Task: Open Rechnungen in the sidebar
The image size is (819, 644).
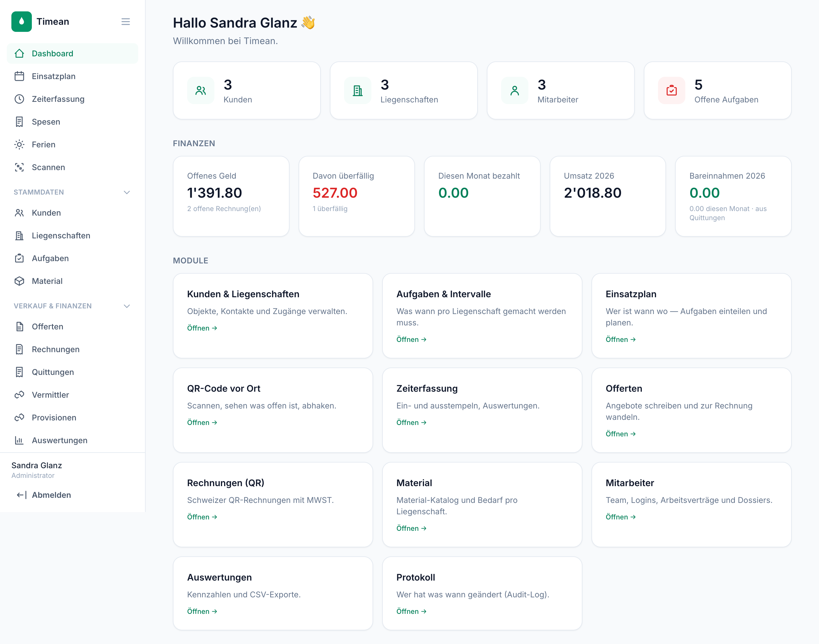Action: pyautogui.click(x=72, y=349)
